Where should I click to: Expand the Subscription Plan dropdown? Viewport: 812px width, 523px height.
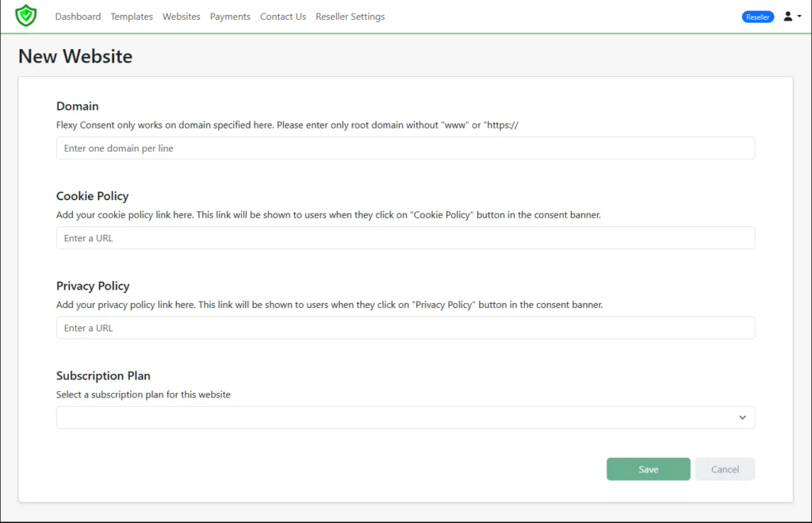405,417
